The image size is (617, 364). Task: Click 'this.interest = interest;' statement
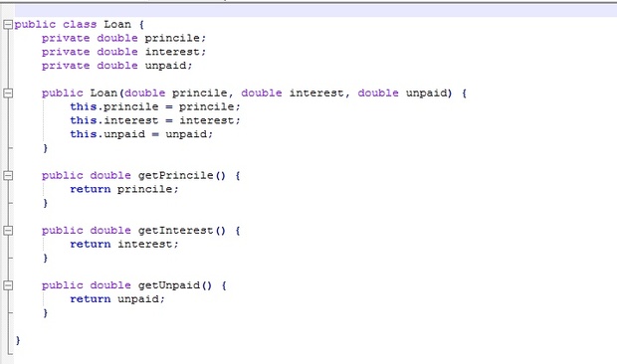155,120
